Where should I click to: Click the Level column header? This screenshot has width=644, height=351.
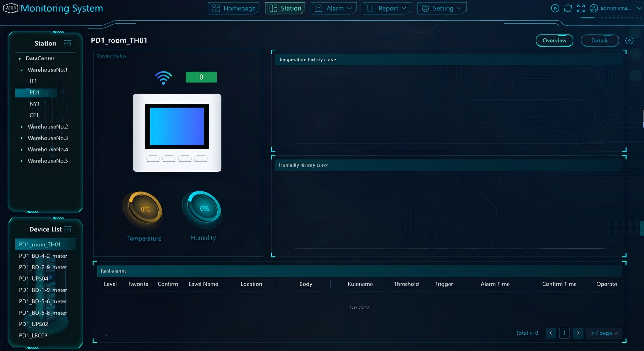[110, 284]
